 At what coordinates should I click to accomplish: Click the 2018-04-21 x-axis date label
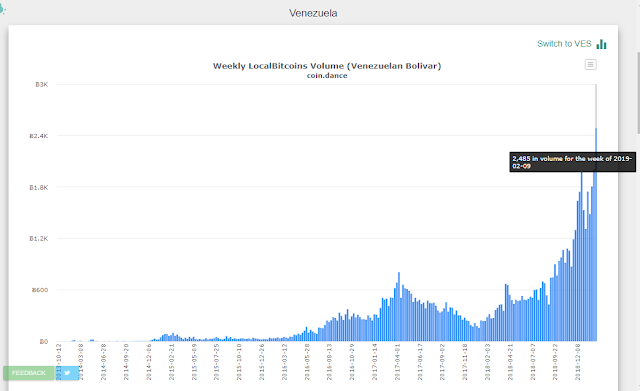pos(510,362)
